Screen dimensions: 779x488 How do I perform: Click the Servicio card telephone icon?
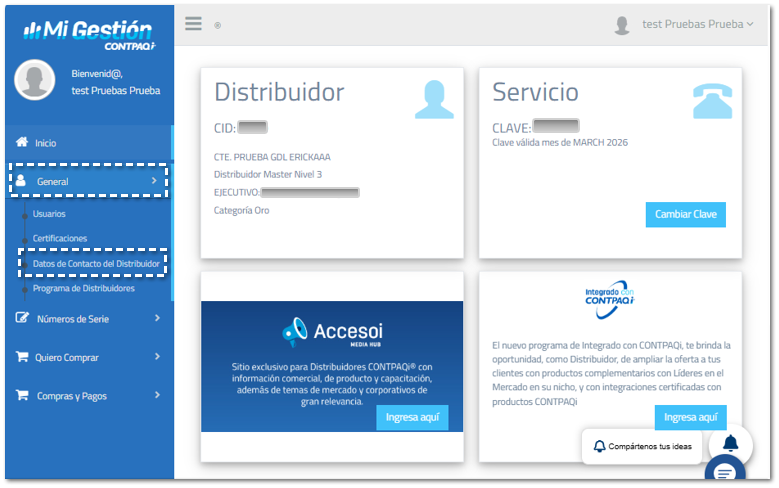[x=712, y=101]
